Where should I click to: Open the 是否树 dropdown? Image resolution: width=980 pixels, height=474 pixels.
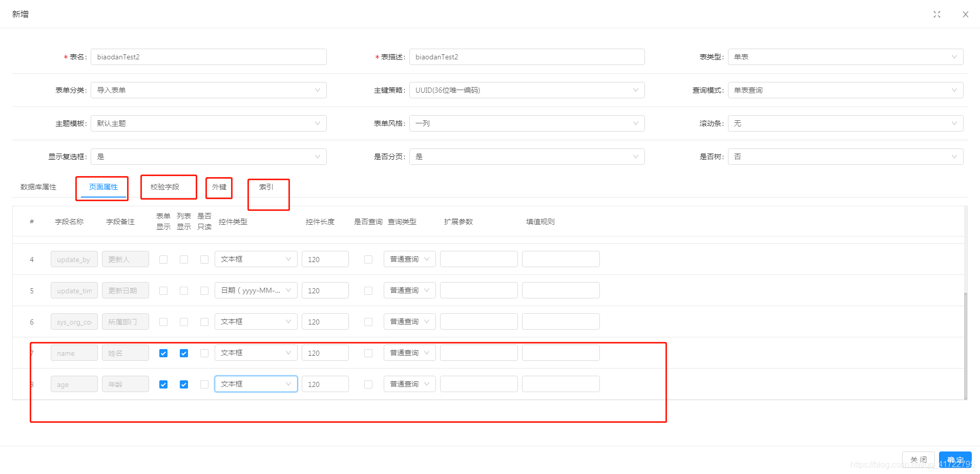845,157
